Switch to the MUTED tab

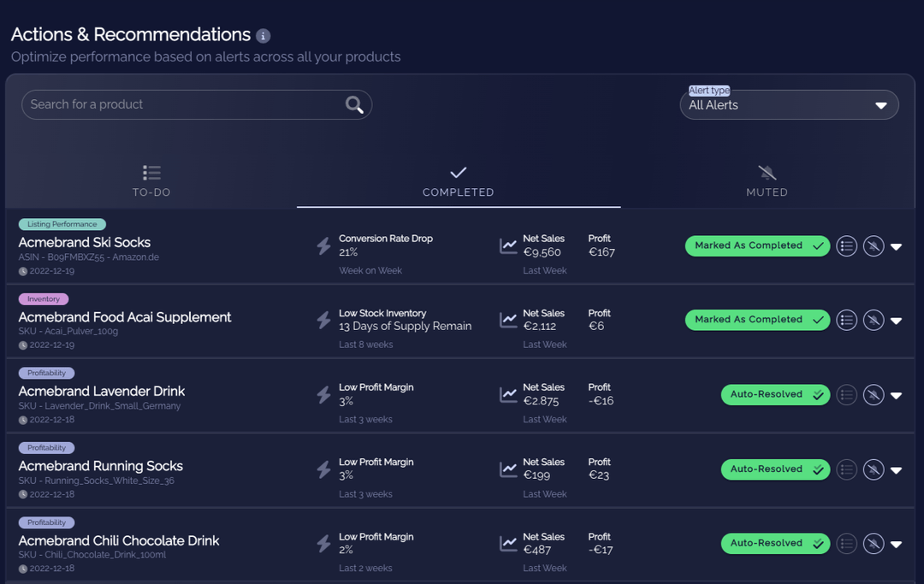coord(767,182)
